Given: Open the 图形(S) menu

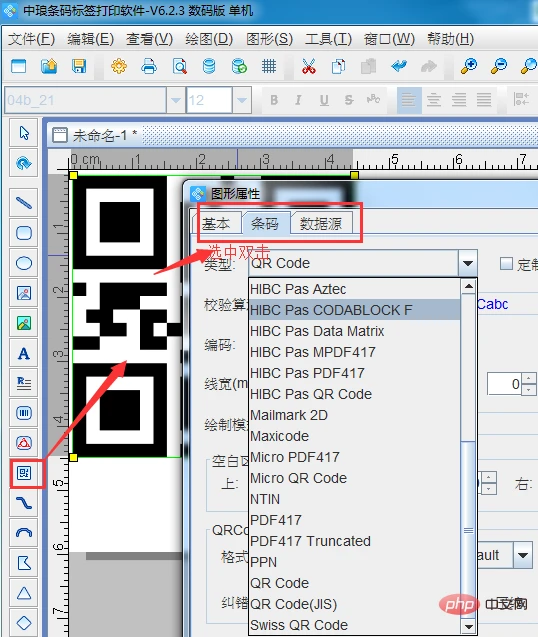Looking at the screenshot, I should coord(269,39).
